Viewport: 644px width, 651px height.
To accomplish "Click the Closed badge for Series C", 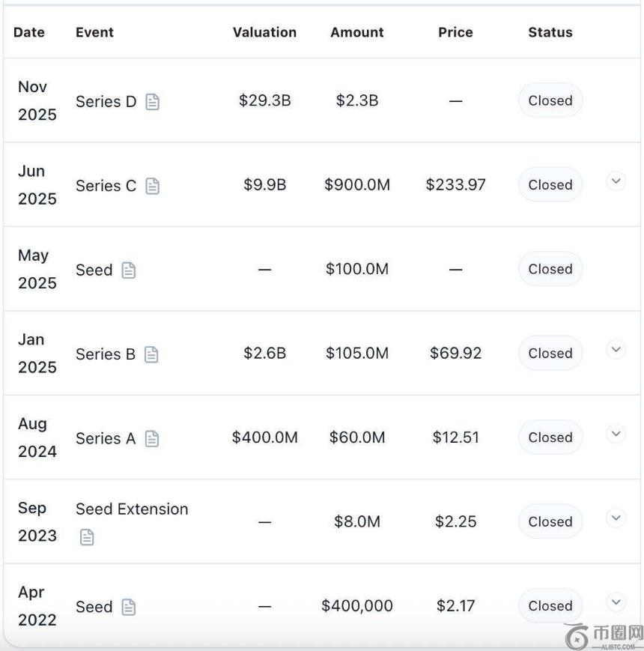I will pyautogui.click(x=550, y=185).
